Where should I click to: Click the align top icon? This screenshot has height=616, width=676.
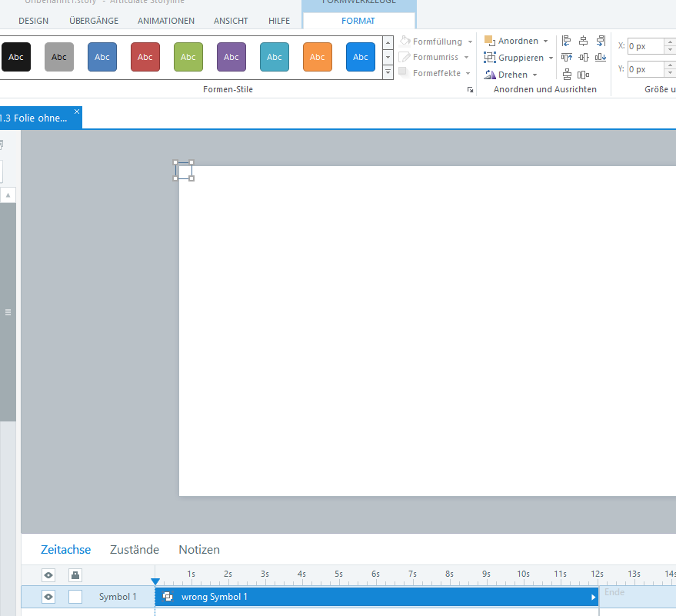pyautogui.click(x=565, y=57)
